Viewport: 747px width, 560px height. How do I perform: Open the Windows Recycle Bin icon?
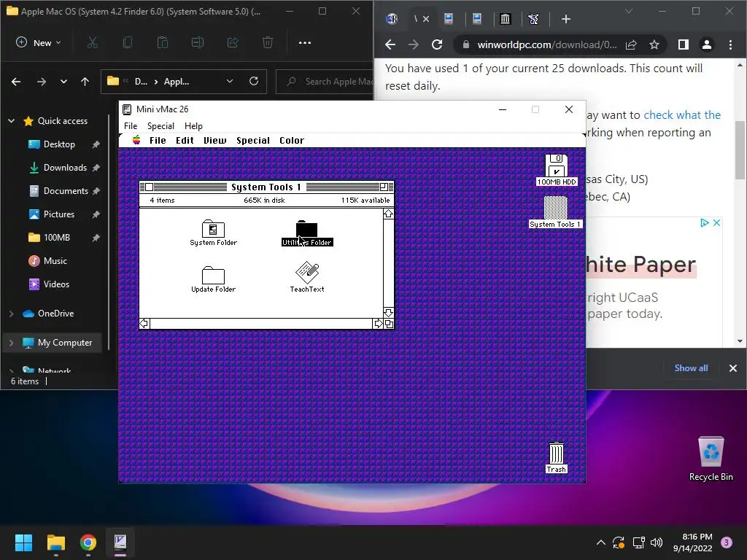click(x=711, y=459)
